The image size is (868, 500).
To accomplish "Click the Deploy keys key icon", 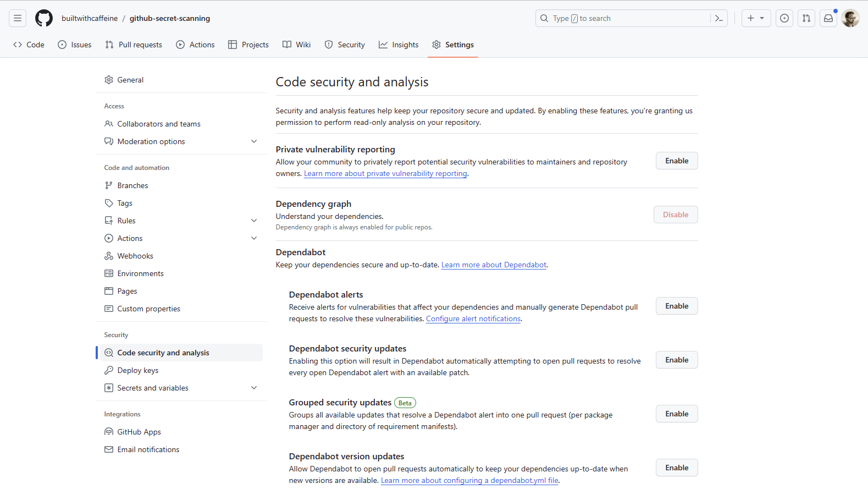I will (x=109, y=370).
